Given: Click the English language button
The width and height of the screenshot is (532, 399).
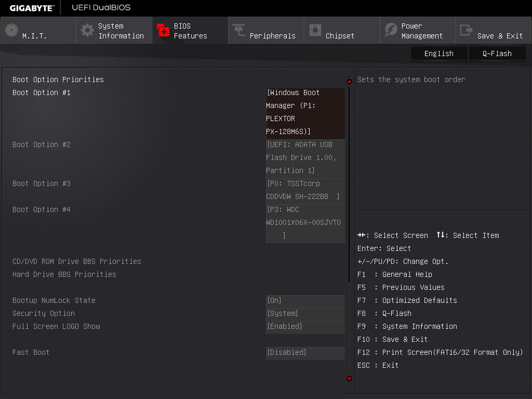Looking at the screenshot, I should (438, 54).
